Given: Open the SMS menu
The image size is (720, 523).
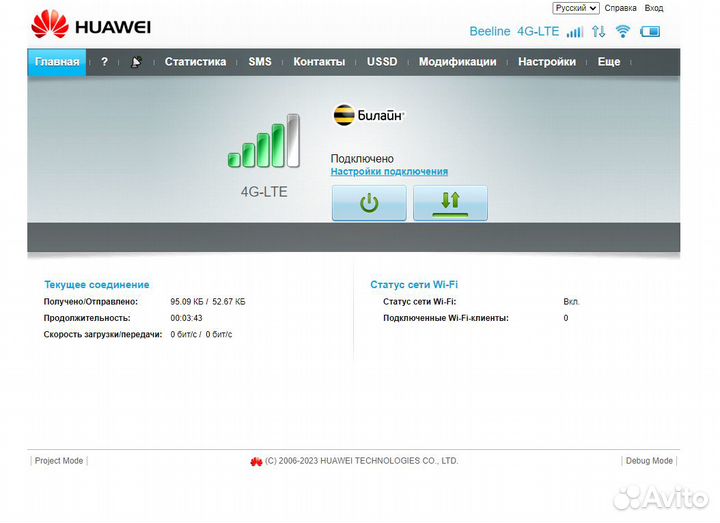Looking at the screenshot, I should coord(260,62).
